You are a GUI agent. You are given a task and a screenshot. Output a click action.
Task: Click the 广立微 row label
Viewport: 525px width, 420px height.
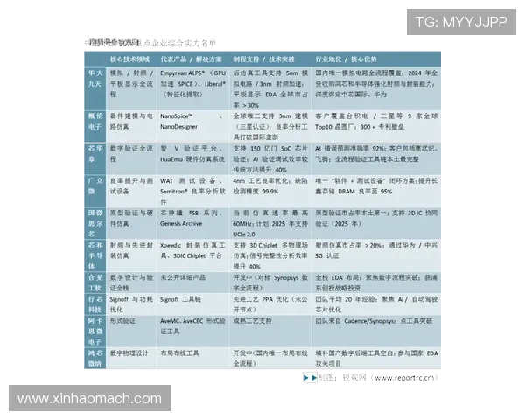(x=95, y=185)
